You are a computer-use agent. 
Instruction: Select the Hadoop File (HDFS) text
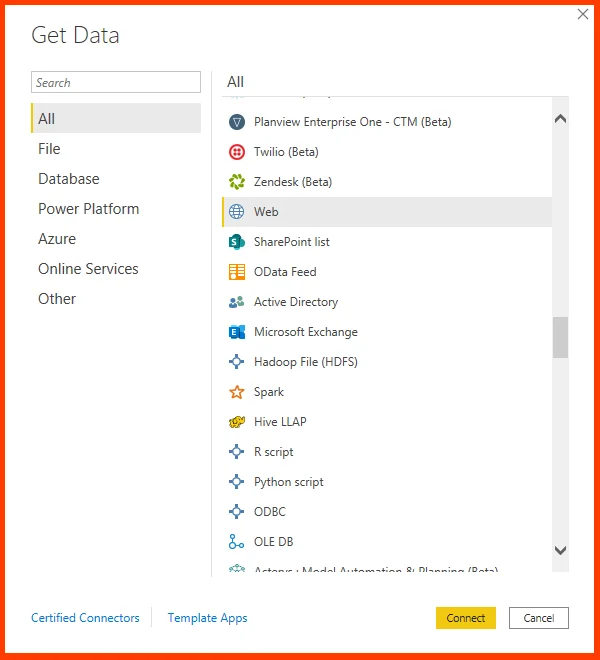[306, 362]
